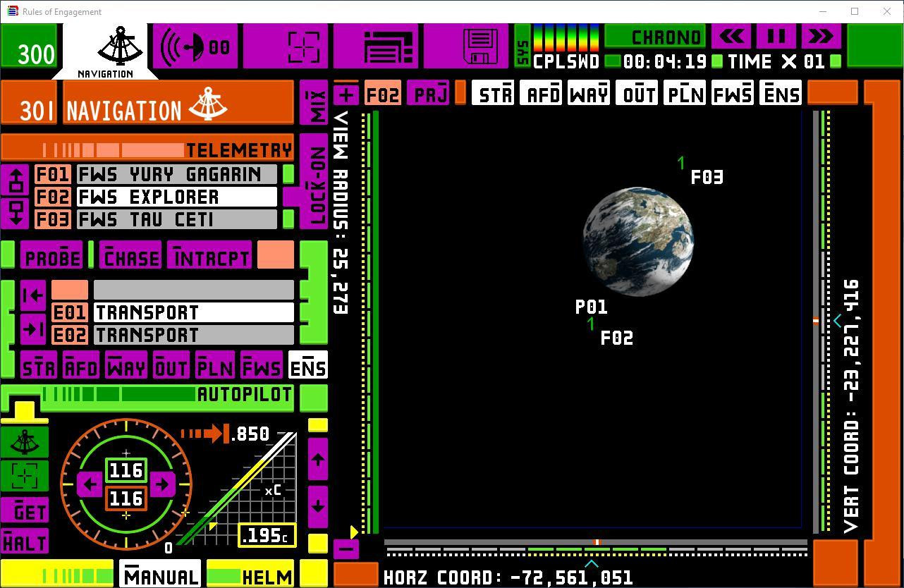This screenshot has width=904, height=588.
Task: Select the F02 view tab
Action: [383, 94]
